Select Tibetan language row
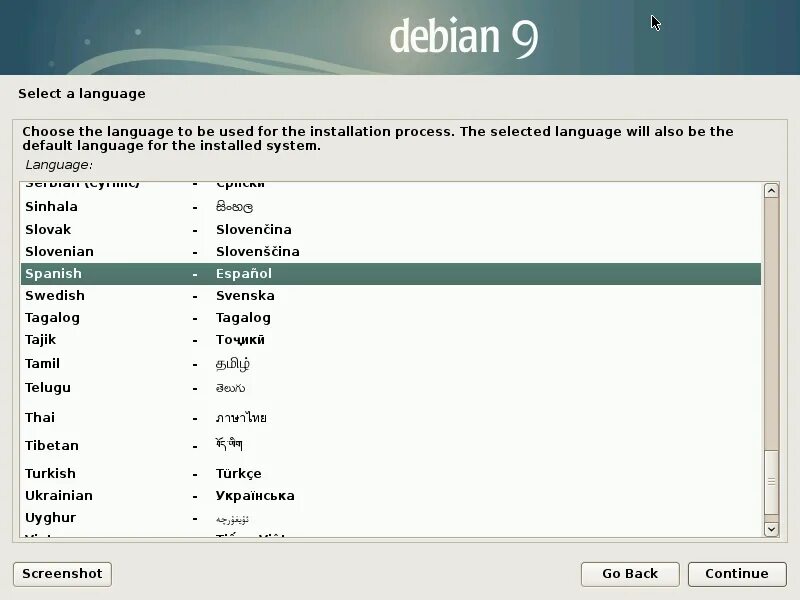Viewport: 800px width, 600px height. pyautogui.click(x=391, y=445)
